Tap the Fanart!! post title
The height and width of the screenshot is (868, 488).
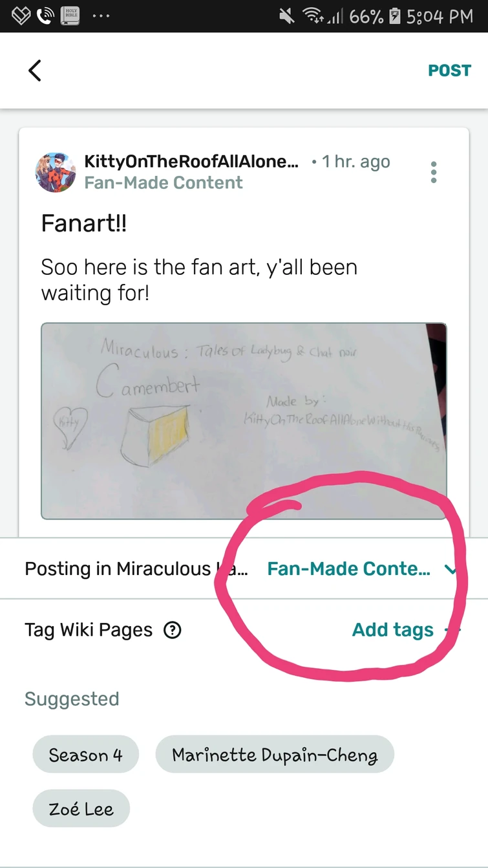click(84, 224)
